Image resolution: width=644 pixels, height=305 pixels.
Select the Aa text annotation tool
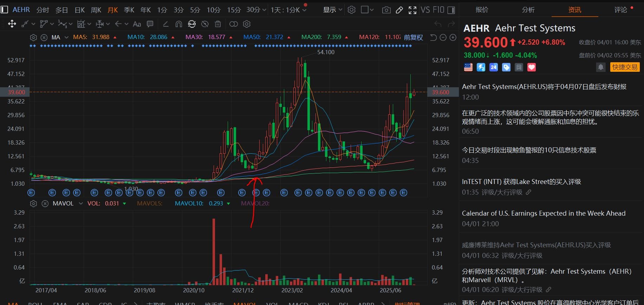[x=137, y=24]
